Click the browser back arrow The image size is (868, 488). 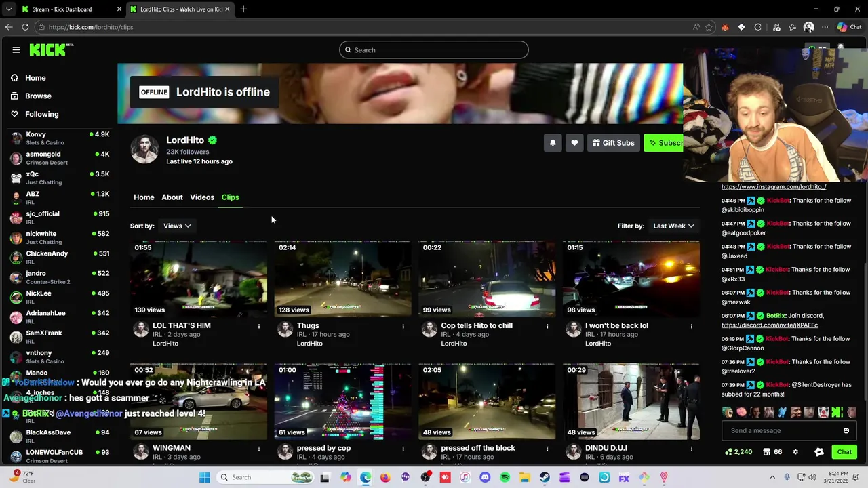(9, 27)
